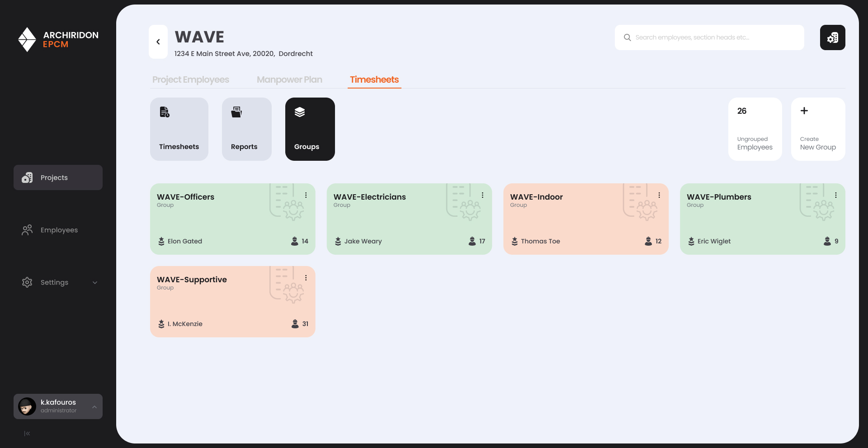This screenshot has width=868, height=448.
Task: Click the Reports folder icon
Action: coord(236,112)
